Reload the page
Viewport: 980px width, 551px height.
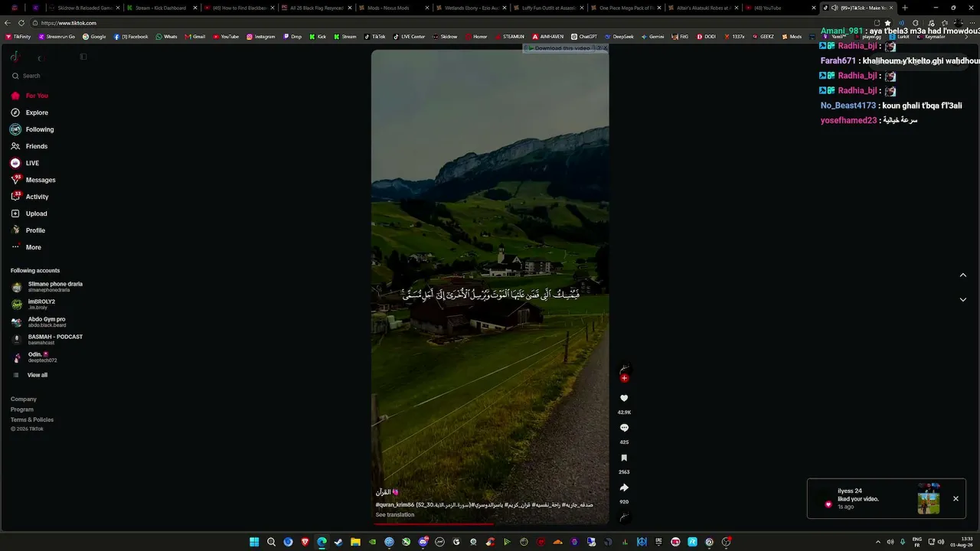click(21, 23)
